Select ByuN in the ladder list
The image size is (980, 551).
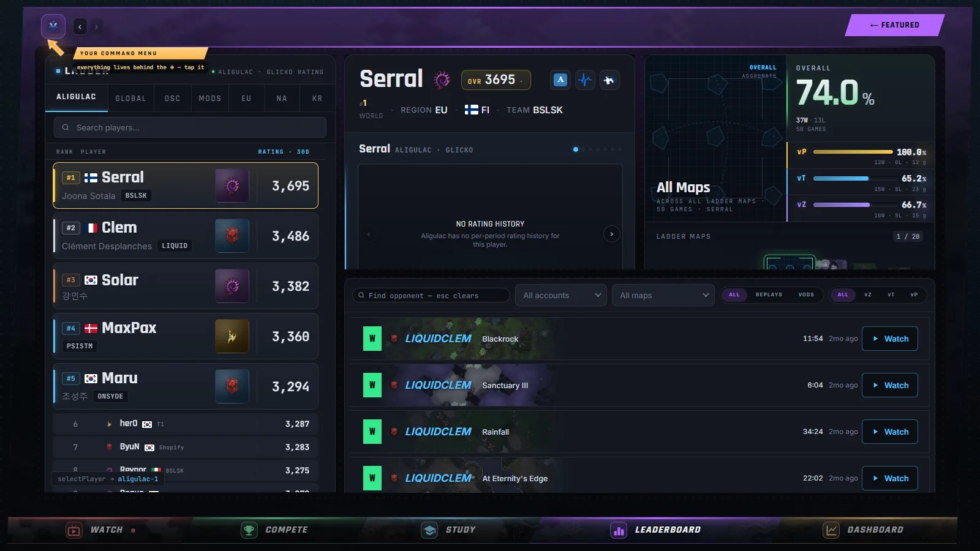[x=186, y=447]
